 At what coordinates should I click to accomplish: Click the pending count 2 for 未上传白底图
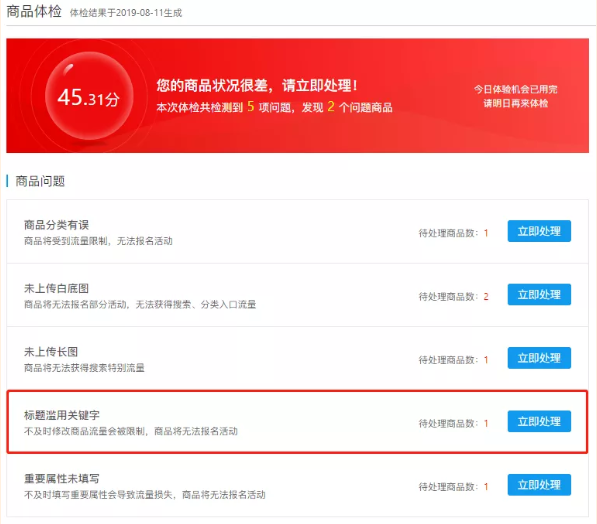pyautogui.click(x=486, y=297)
